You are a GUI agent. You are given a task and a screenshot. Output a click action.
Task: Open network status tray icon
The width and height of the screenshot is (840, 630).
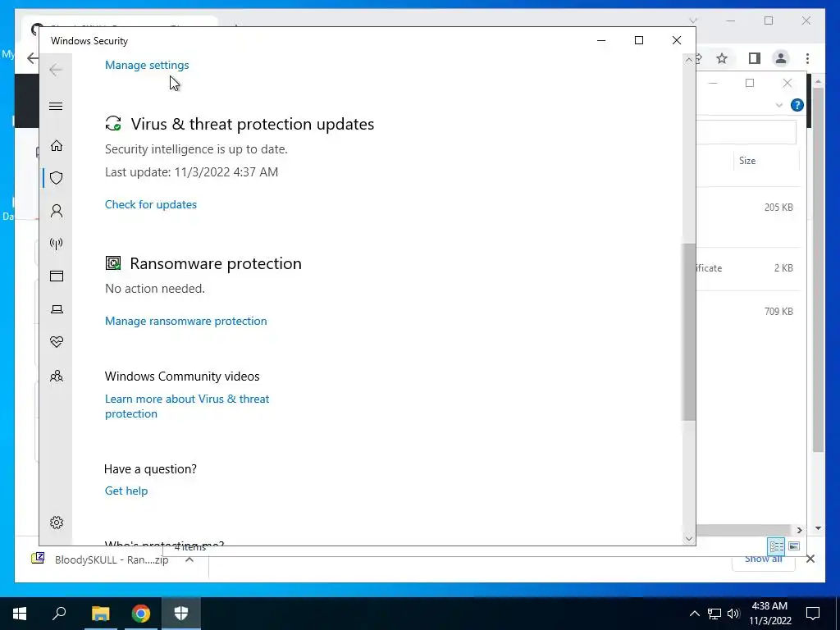pyautogui.click(x=714, y=614)
